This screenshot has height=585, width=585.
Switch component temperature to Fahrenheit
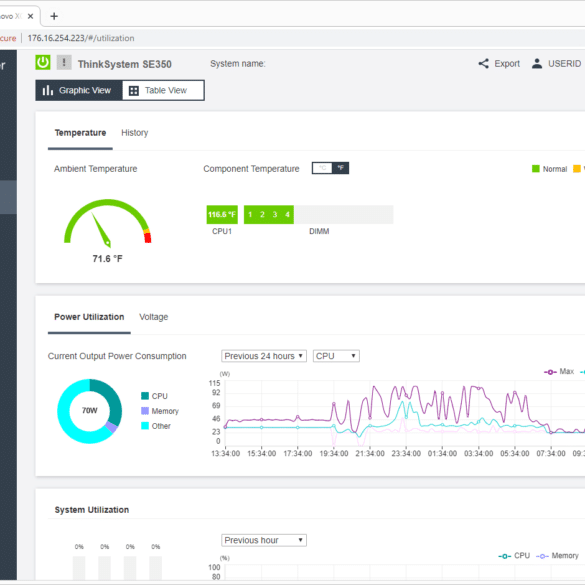(x=340, y=168)
